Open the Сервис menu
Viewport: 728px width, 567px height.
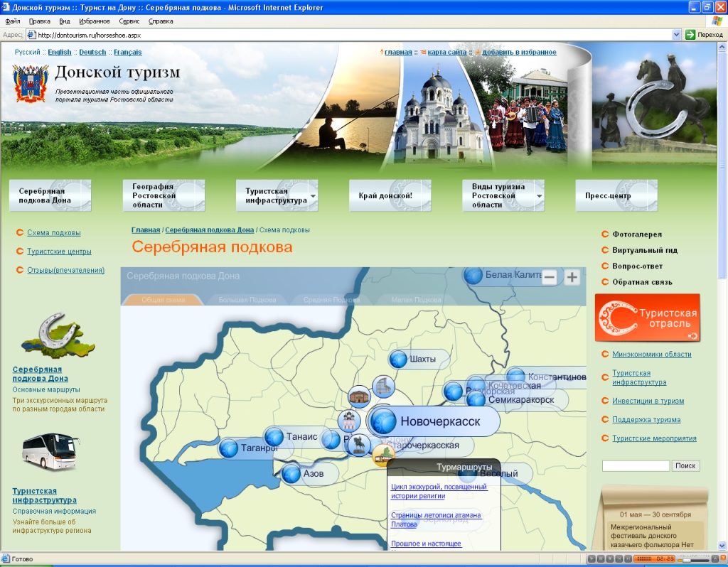129,21
